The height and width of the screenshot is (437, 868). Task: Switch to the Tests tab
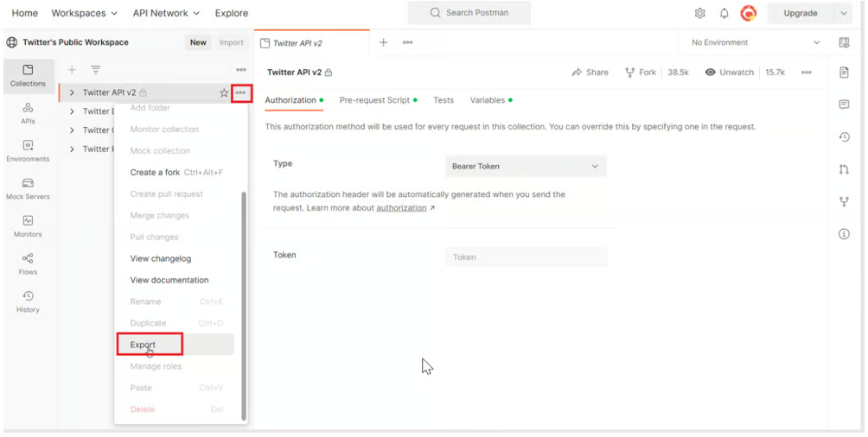coord(444,100)
